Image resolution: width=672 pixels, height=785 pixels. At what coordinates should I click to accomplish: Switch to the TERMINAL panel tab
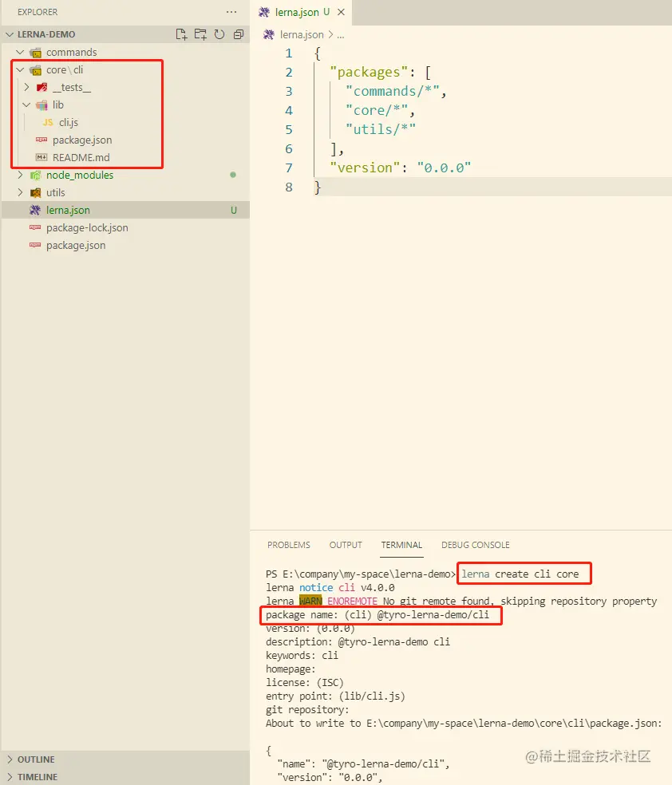(401, 545)
